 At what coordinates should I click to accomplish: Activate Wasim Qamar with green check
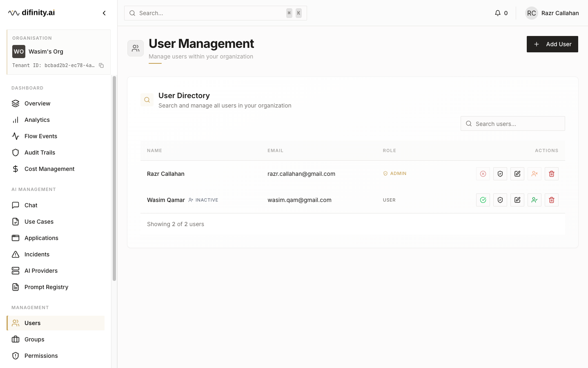click(x=483, y=200)
